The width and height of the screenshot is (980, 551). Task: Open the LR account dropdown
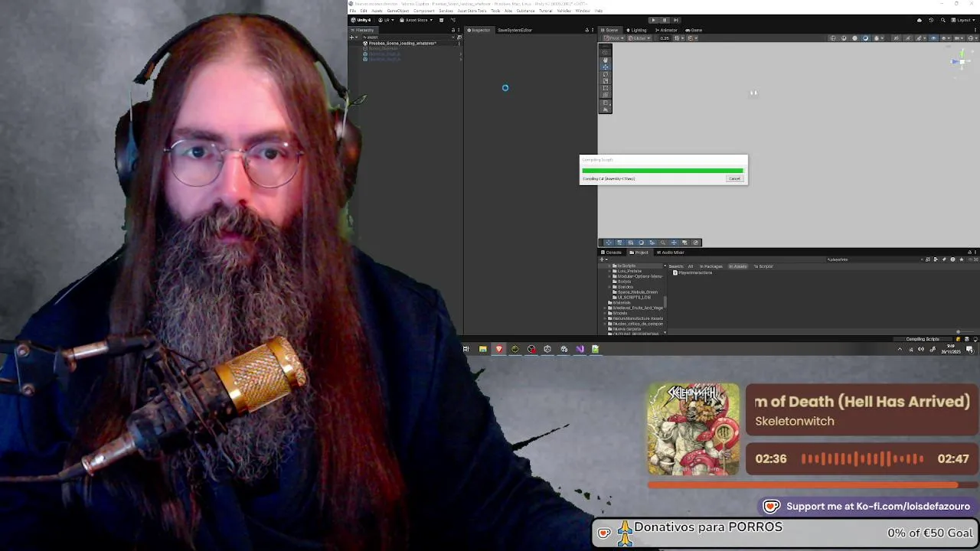(x=387, y=20)
